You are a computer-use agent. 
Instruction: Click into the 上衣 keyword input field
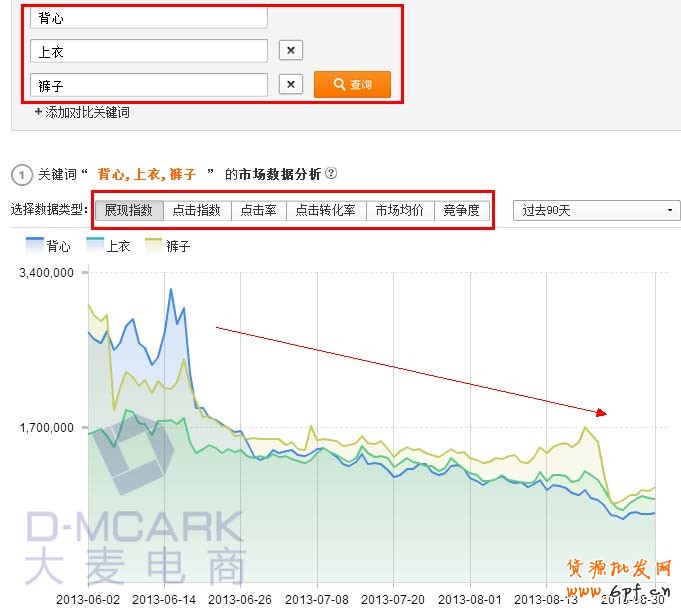149,51
